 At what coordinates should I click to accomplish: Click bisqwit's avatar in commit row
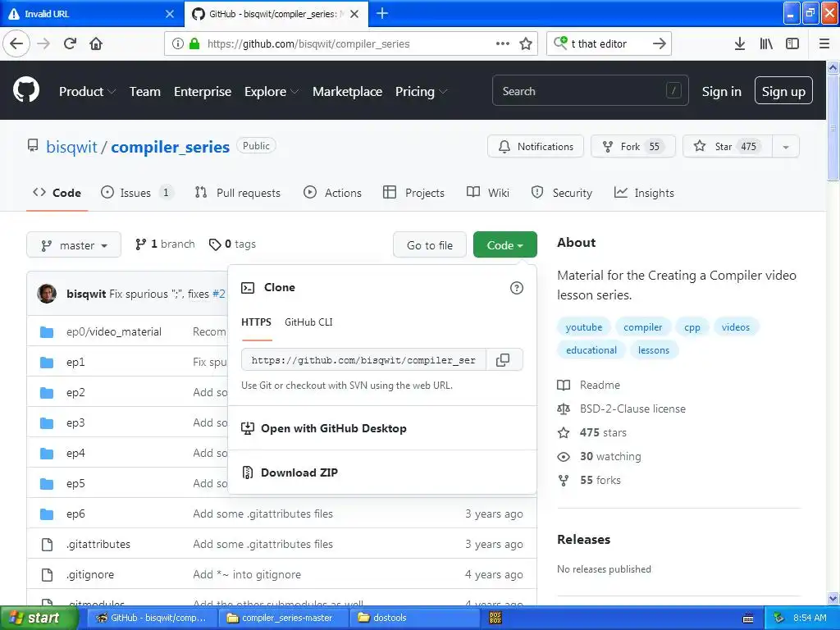point(47,294)
